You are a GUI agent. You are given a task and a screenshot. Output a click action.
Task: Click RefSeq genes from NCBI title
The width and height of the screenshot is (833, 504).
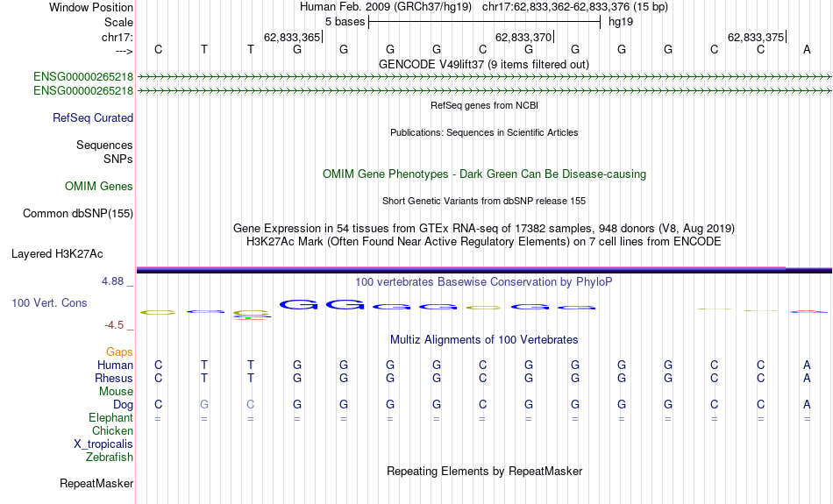click(x=485, y=105)
